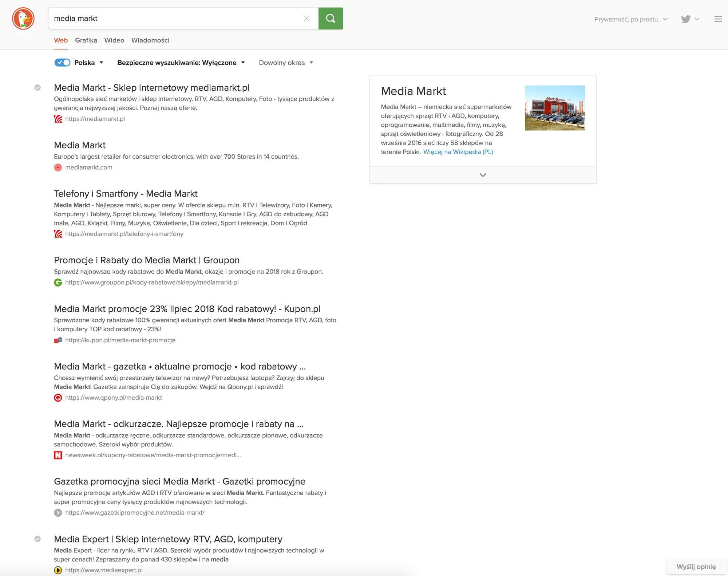Click the Wyślij opinię feedback button
This screenshot has width=728, height=576.
pyautogui.click(x=696, y=567)
